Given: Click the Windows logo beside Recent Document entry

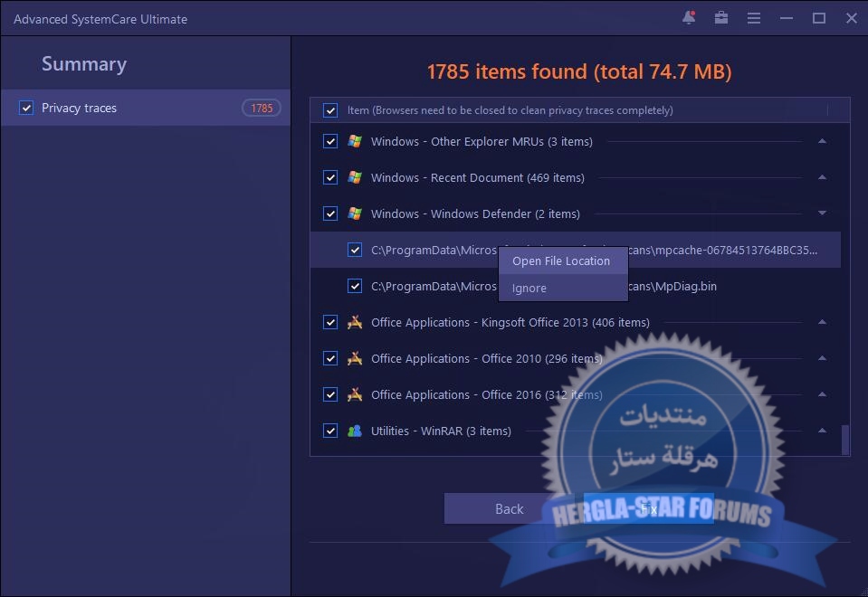Looking at the screenshot, I should 357,177.
